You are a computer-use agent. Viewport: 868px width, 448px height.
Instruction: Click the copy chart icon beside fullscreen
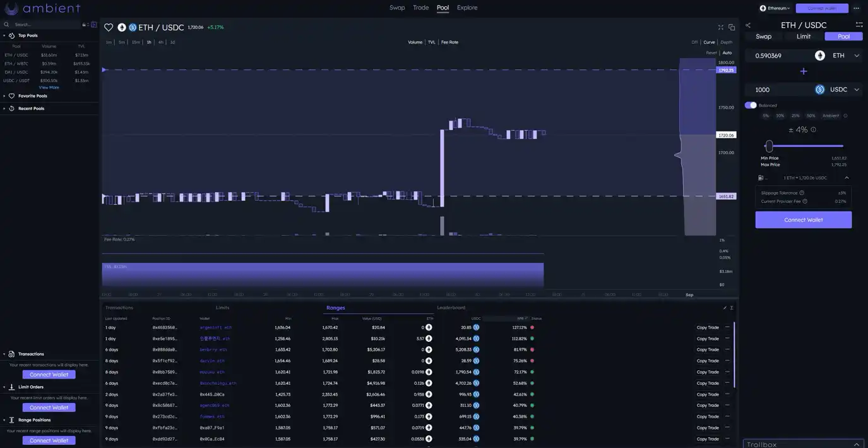point(732,27)
